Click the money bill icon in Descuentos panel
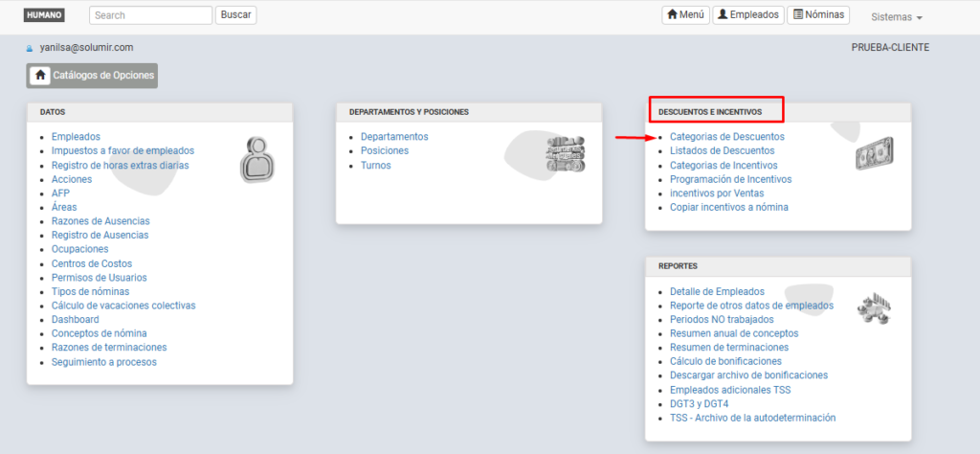 (x=874, y=153)
